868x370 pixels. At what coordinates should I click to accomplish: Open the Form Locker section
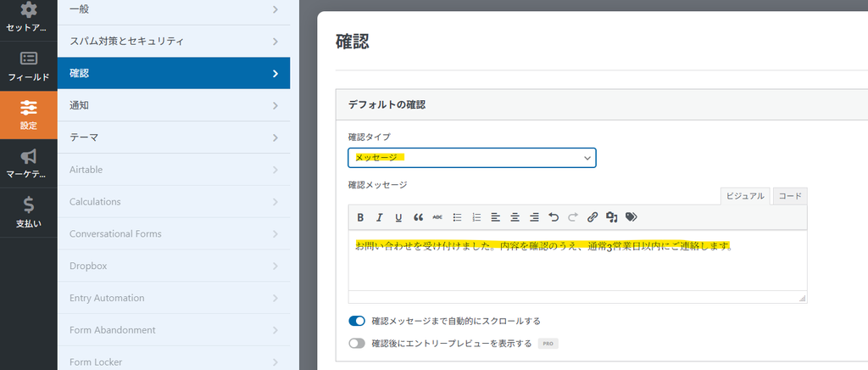pos(174,359)
